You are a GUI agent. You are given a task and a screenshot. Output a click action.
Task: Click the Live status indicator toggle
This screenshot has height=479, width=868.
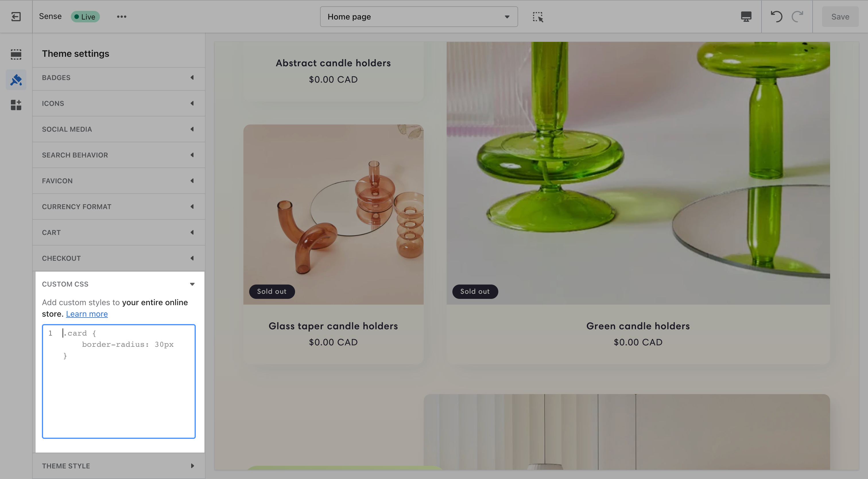point(84,16)
